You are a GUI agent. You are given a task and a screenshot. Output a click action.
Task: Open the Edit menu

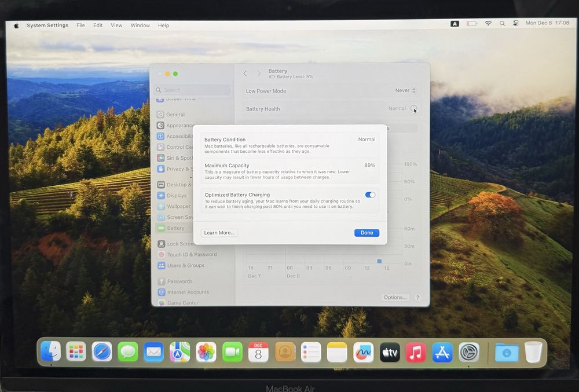click(98, 25)
